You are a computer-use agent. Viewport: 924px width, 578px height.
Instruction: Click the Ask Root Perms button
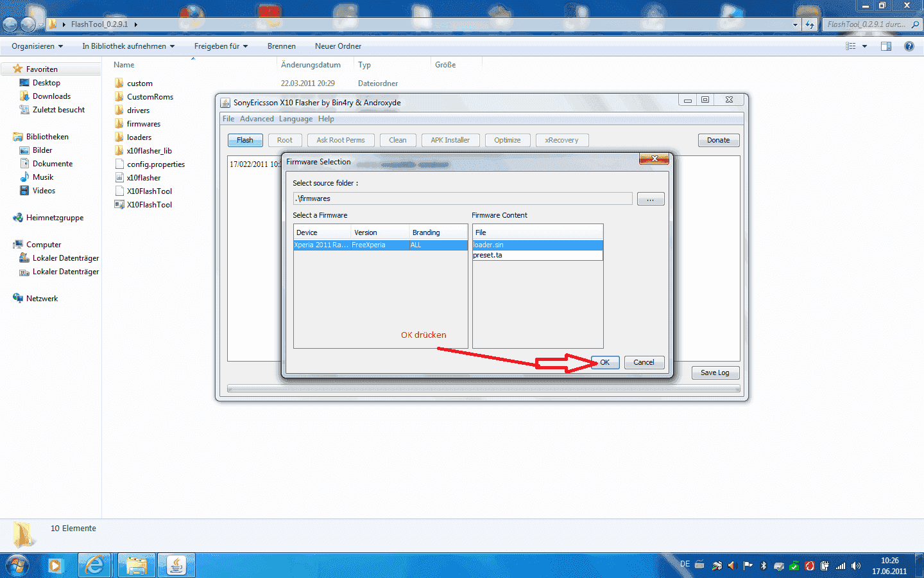point(341,140)
